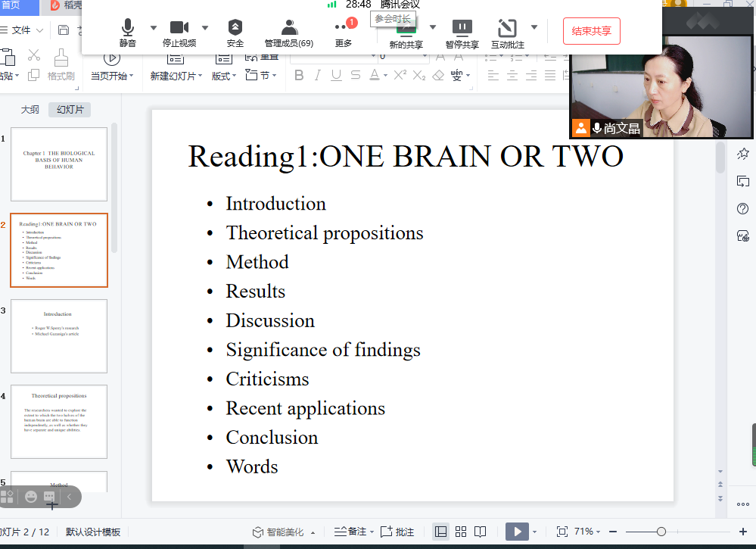Apply bold formatting with B icon

tap(298, 75)
